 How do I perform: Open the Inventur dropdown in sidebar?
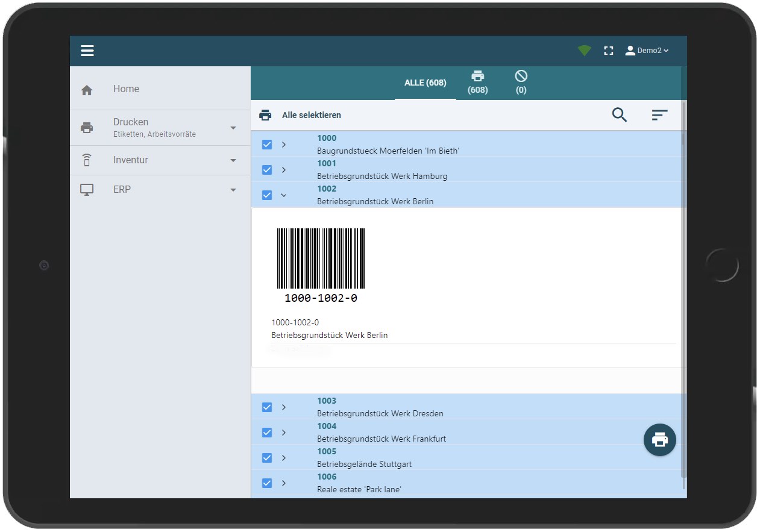pyautogui.click(x=233, y=160)
